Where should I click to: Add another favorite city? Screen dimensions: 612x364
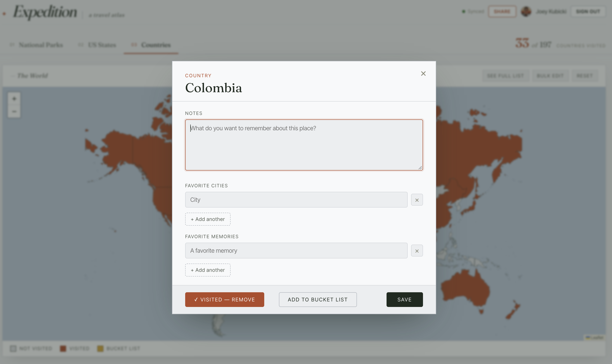point(208,219)
